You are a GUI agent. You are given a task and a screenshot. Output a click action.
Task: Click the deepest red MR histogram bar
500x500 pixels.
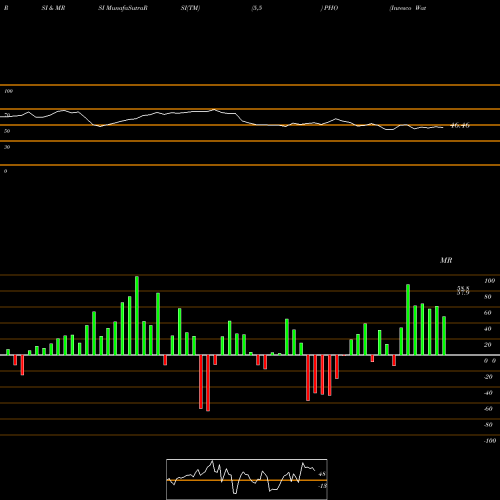[208, 383]
